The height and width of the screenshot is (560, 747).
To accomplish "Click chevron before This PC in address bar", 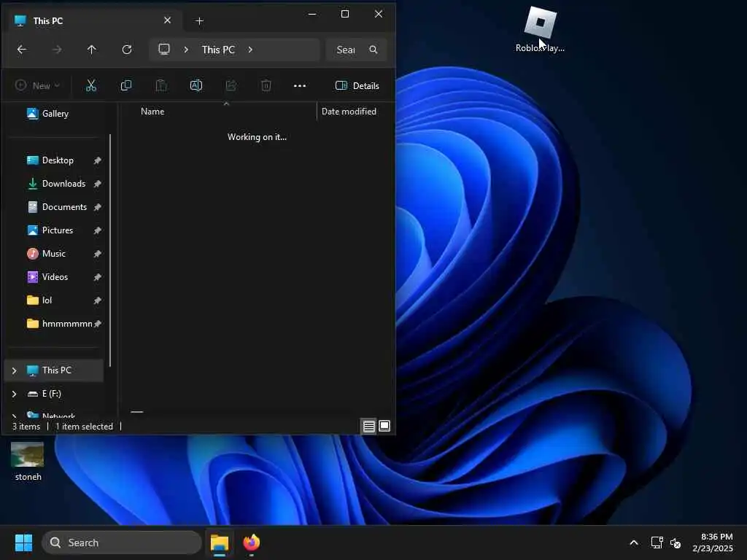I will pyautogui.click(x=186, y=50).
